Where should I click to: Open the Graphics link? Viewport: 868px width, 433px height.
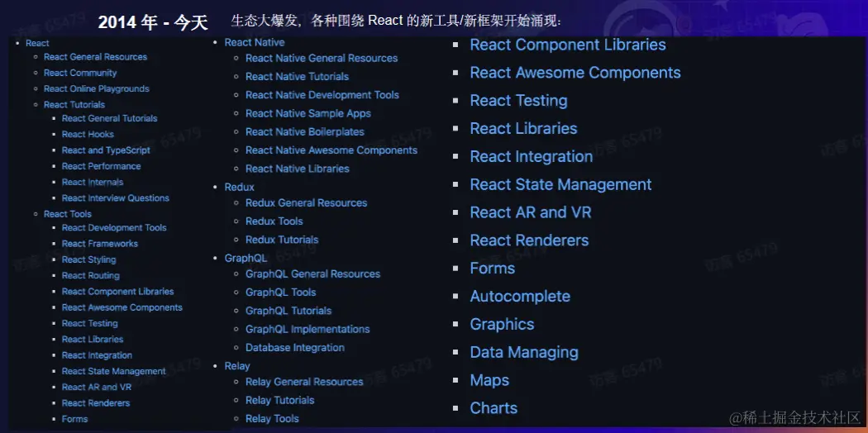coord(502,325)
